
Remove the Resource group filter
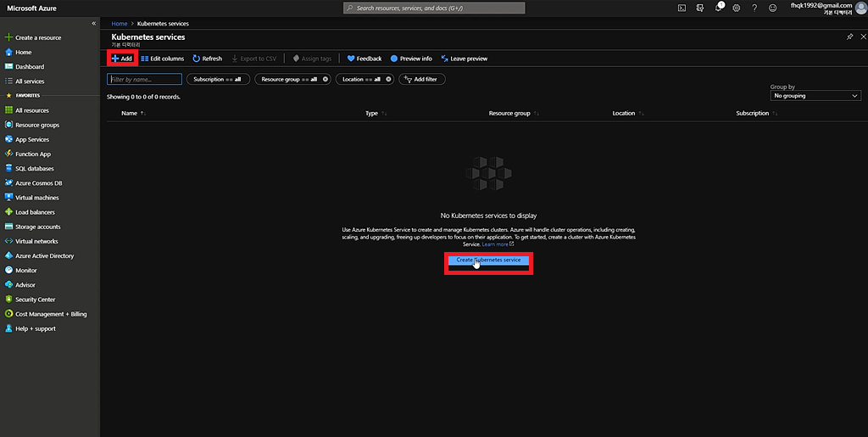[x=325, y=79]
